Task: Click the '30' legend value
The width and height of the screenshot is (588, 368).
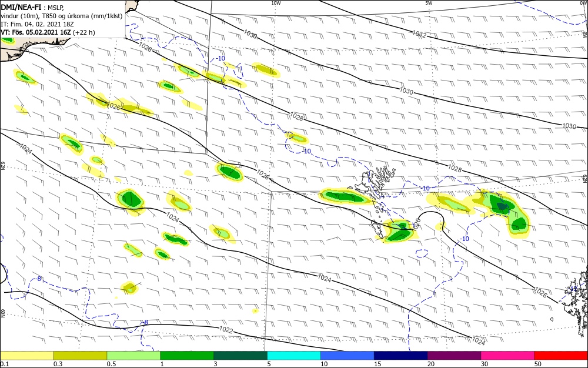Action: tap(485, 364)
